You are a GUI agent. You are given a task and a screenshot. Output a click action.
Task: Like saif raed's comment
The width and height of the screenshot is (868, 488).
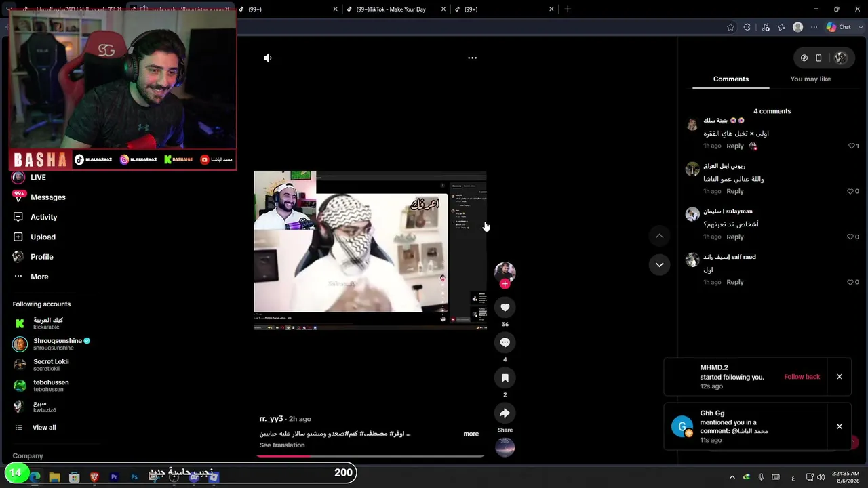coord(852,283)
